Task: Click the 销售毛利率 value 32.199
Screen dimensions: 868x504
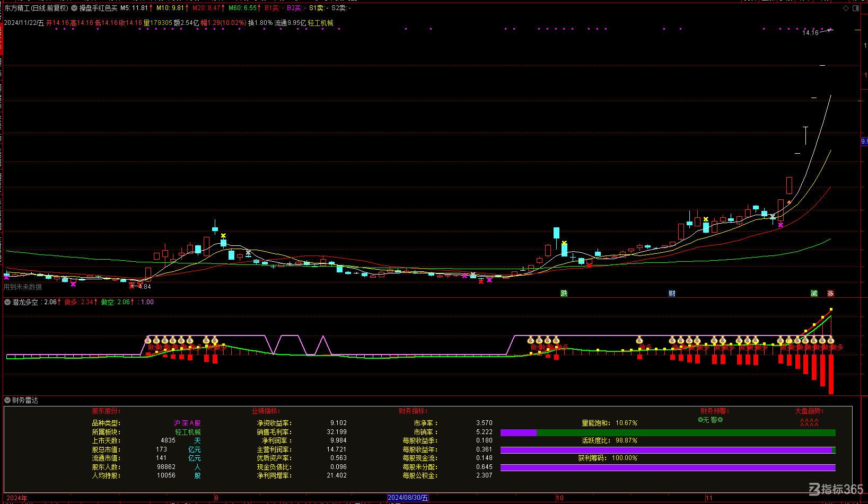Action: coord(337,432)
